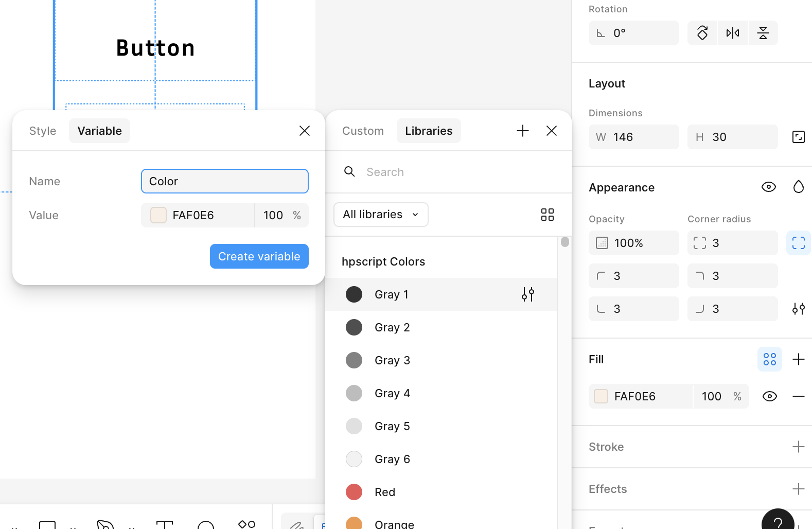Click the library Search field
This screenshot has height=529, width=812.
453,172
